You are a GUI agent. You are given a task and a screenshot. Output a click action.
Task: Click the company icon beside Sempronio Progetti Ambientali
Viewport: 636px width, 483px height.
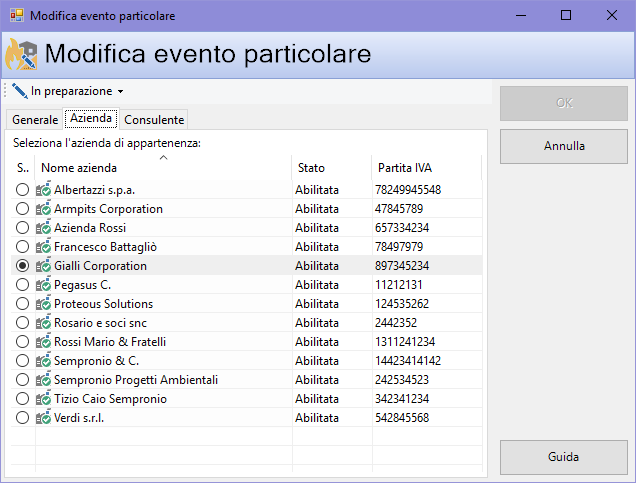(43, 380)
